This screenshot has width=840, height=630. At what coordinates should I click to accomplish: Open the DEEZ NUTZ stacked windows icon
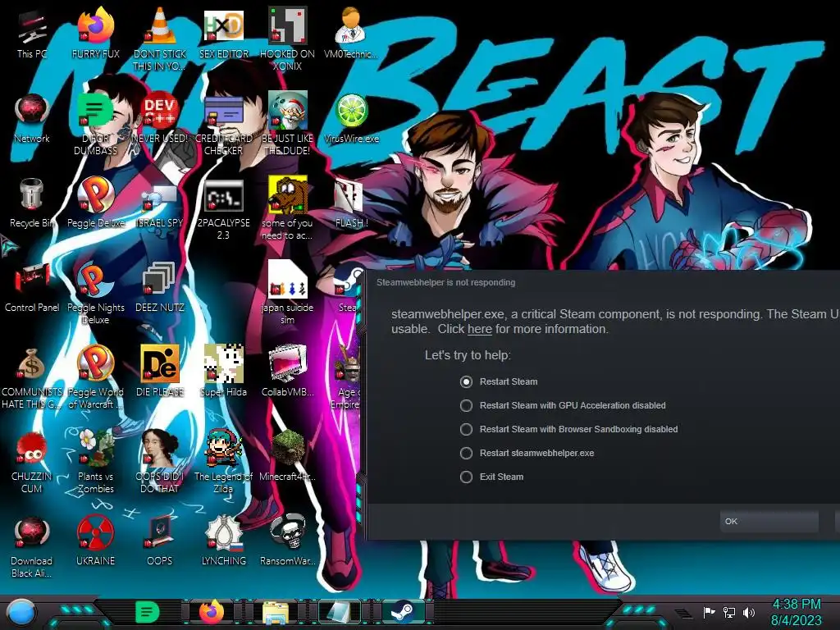[160, 287]
